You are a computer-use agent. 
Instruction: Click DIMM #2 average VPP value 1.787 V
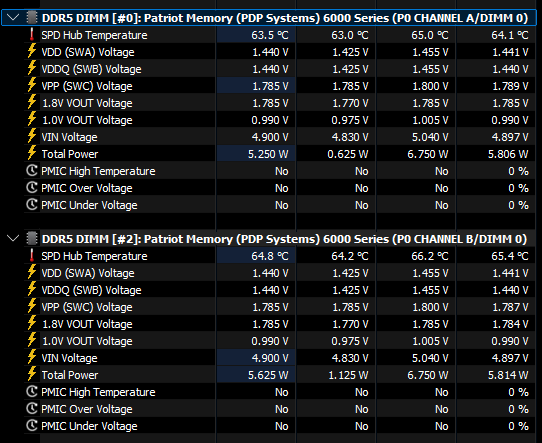tap(510, 307)
